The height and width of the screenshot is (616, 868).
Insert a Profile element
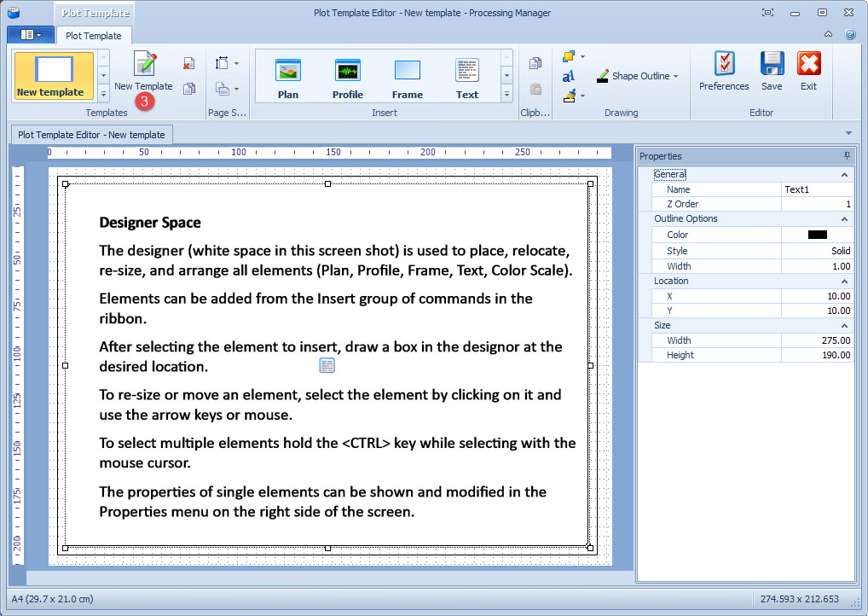[348, 78]
